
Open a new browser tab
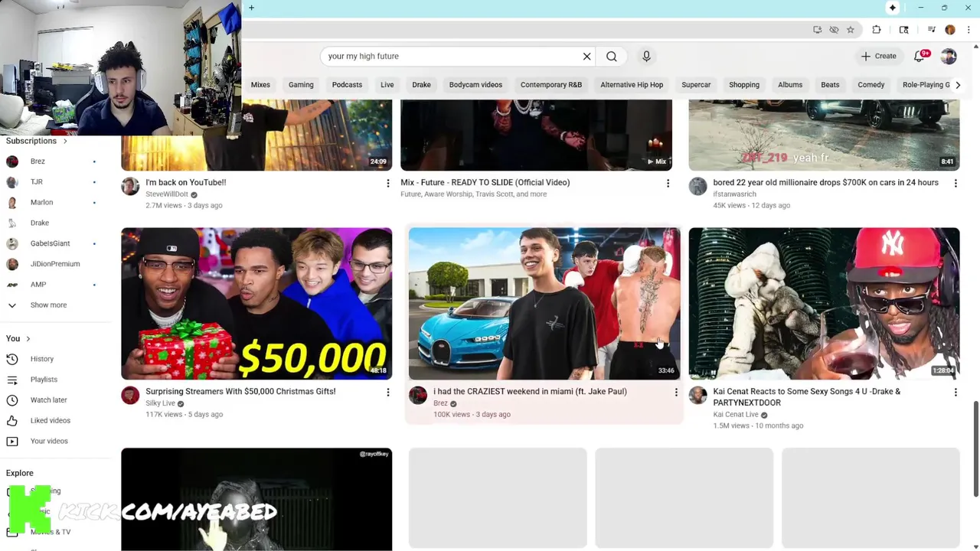coord(251,8)
